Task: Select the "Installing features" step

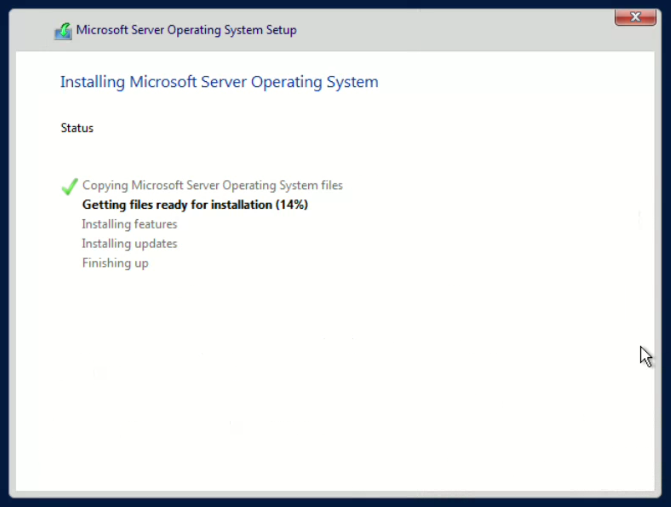Action: (x=129, y=224)
